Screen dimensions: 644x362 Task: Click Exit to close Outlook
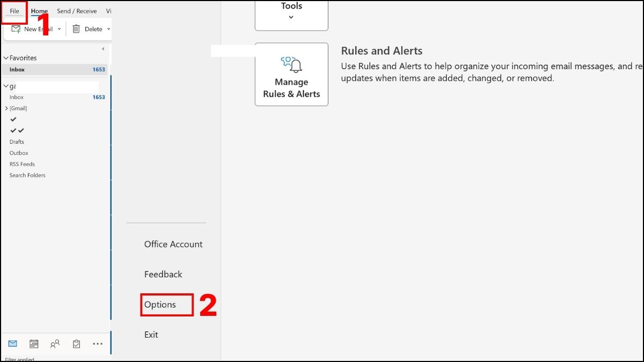(x=151, y=335)
